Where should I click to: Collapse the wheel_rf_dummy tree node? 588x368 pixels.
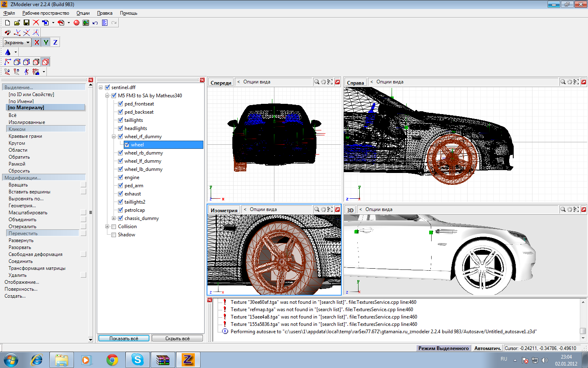(114, 137)
